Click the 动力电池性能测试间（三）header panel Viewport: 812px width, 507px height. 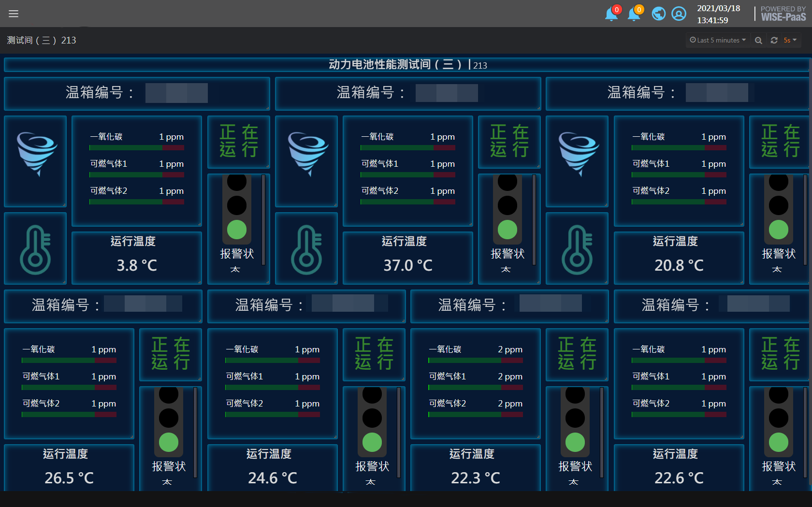pos(406,64)
